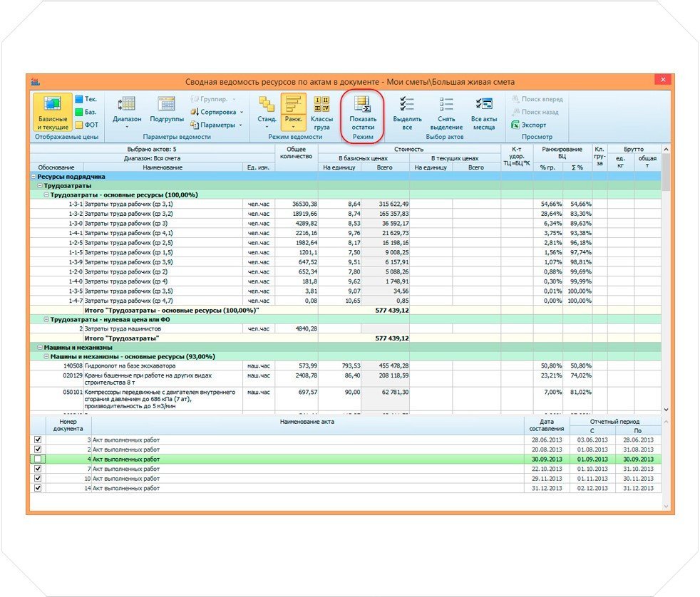Open the Сортировка dropdown arrow
Viewport: 700px width, 597px height.
242,113
